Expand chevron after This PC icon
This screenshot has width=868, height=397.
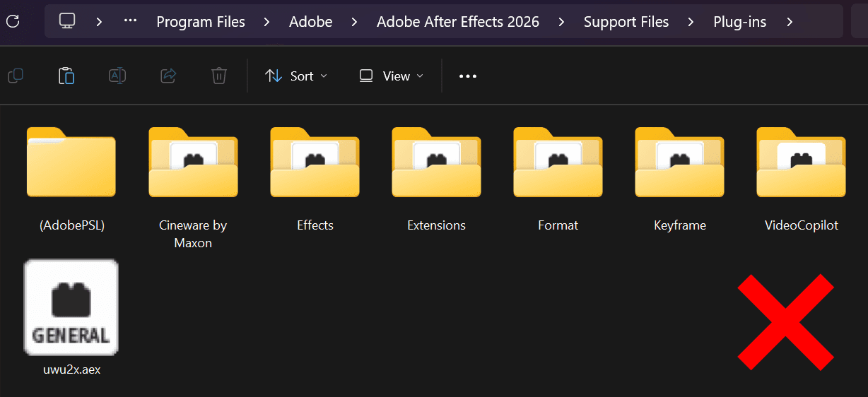point(100,22)
